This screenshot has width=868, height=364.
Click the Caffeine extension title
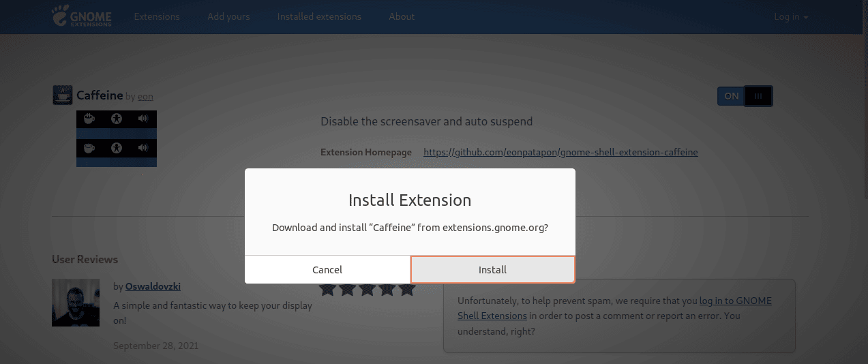click(x=100, y=95)
